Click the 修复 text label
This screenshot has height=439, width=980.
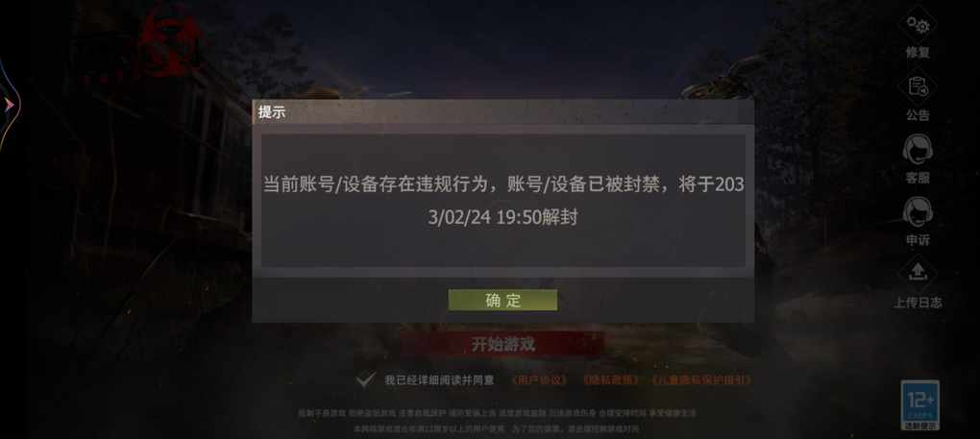(918, 53)
